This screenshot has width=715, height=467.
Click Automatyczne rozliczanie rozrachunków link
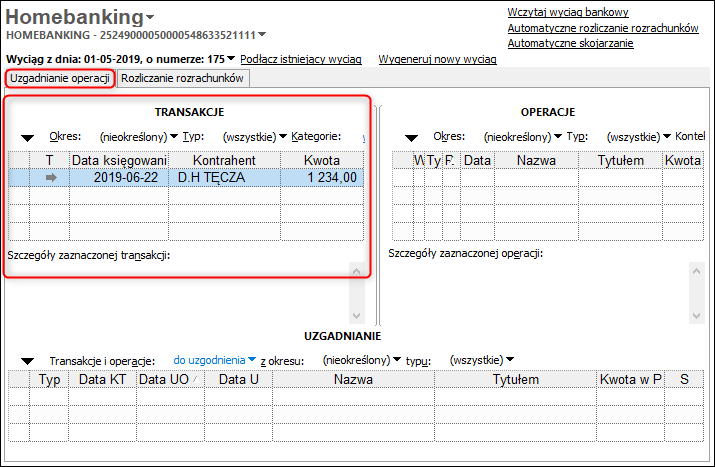point(603,28)
